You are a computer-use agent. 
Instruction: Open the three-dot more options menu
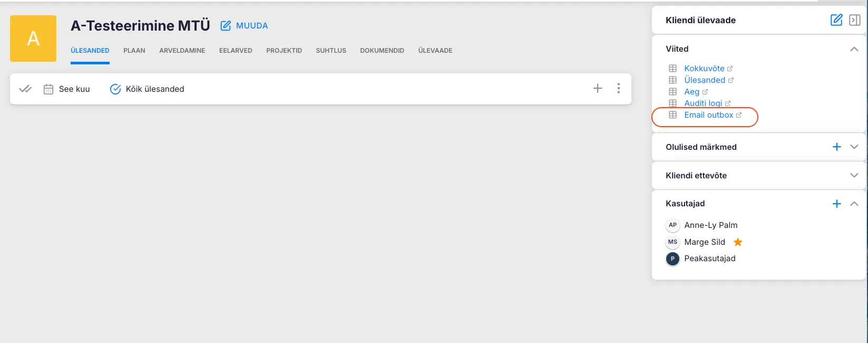[618, 89]
